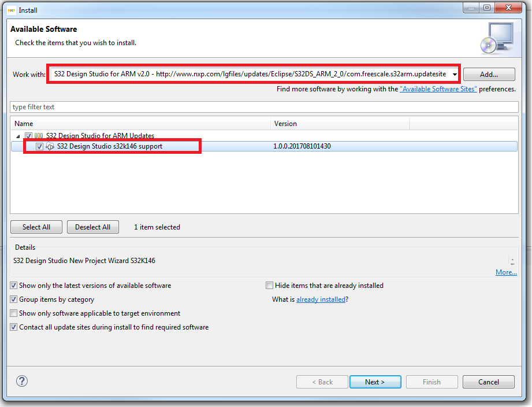
Task: Click the ARM Updates category icon
Action: click(39, 135)
